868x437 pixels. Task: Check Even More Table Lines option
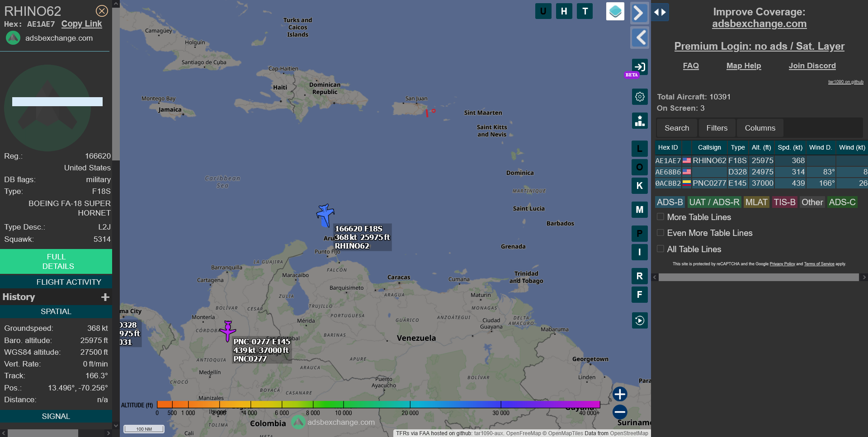point(660,233)
